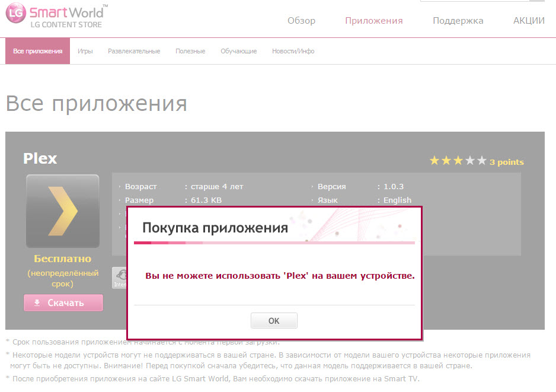Switch to the Обучающие category tab
Screen dimensions: 556x392
pos(239,51)
